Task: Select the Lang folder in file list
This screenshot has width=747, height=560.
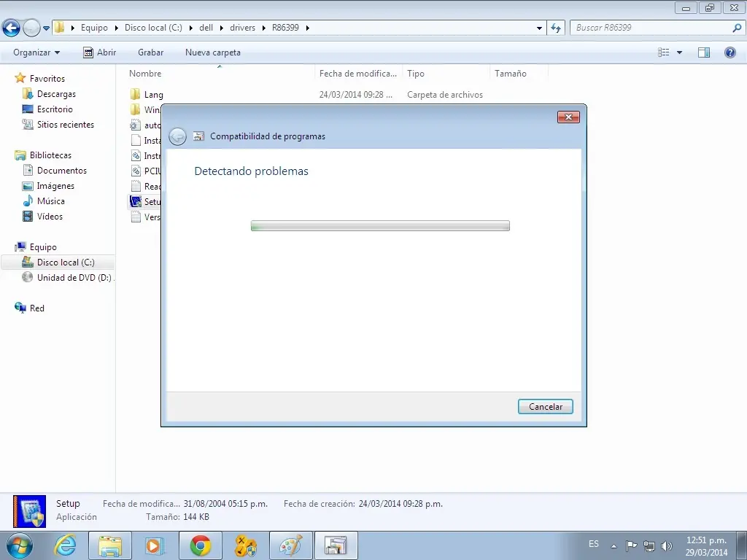Action: coord(147,94)
